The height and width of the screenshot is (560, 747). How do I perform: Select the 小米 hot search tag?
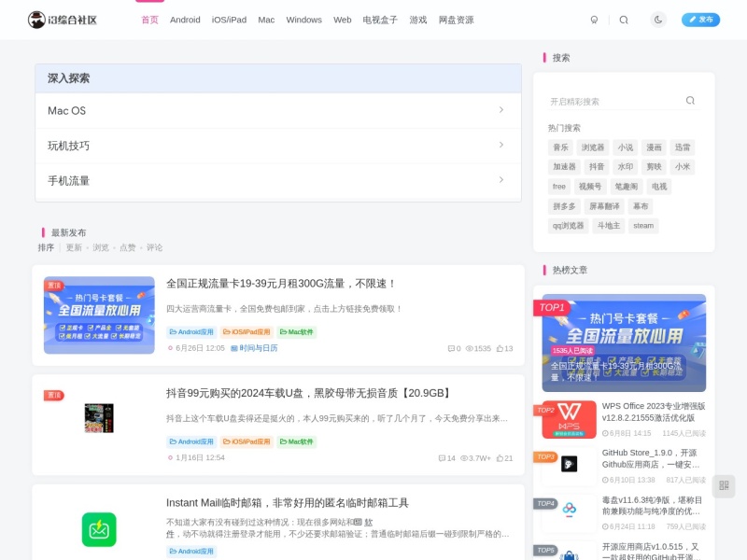683,167
